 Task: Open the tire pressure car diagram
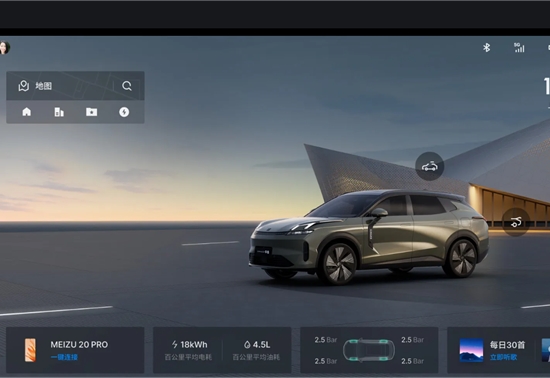[x=369, y=350]
